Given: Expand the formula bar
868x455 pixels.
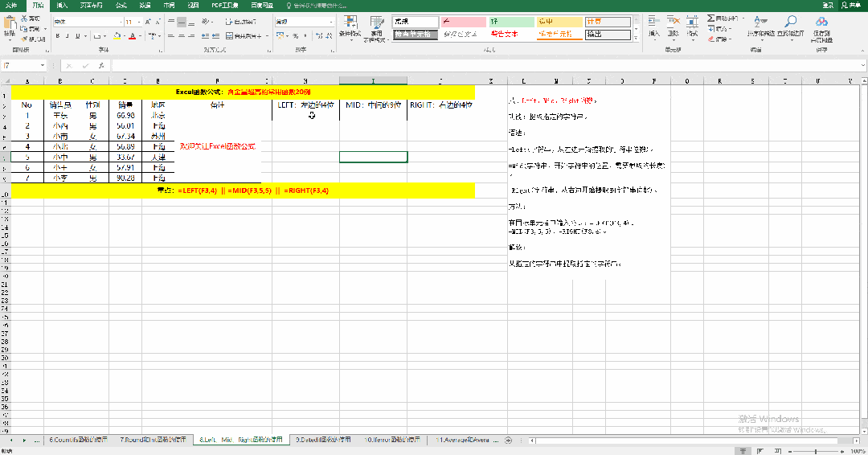Looking at the screenshot, I should click(863, 65).
